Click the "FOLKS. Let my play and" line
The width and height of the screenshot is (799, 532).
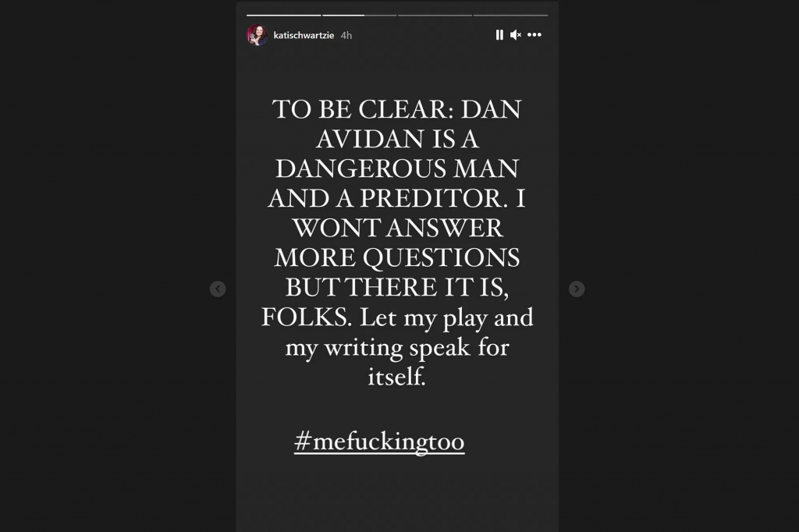[x=397, y=317]
